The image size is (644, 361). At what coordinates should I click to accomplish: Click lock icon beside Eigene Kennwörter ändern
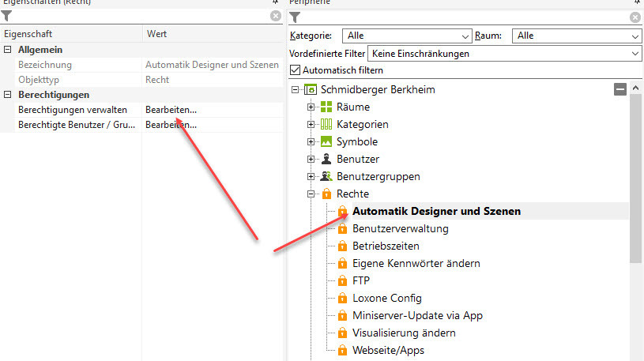coord(342,263)
